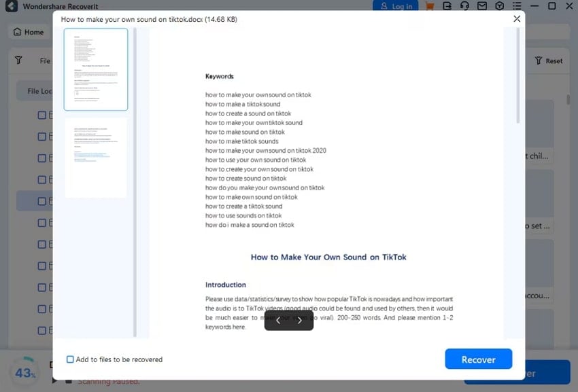Click the Keywords heading in the document
The width and height of the screenshot is (578, 392).
220,76
